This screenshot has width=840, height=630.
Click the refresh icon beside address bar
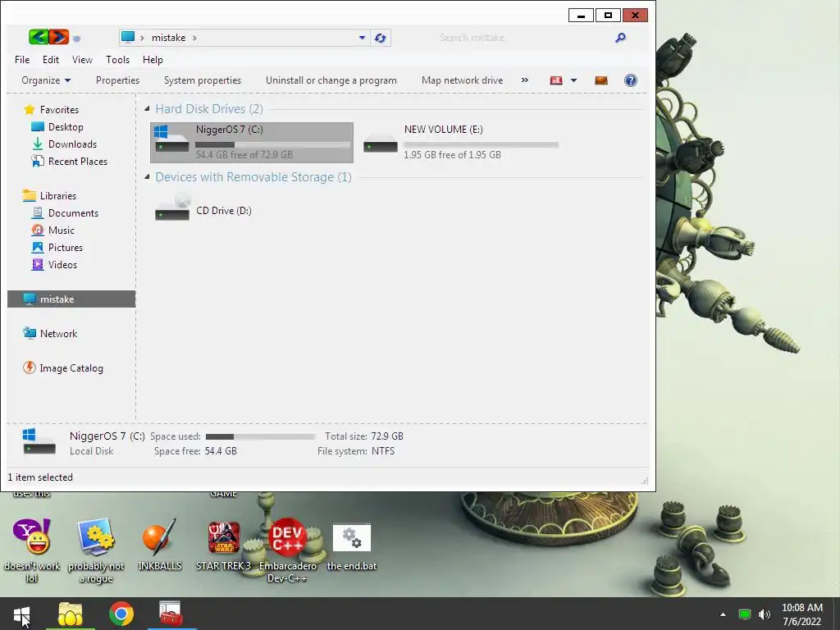tap(381, 38)
